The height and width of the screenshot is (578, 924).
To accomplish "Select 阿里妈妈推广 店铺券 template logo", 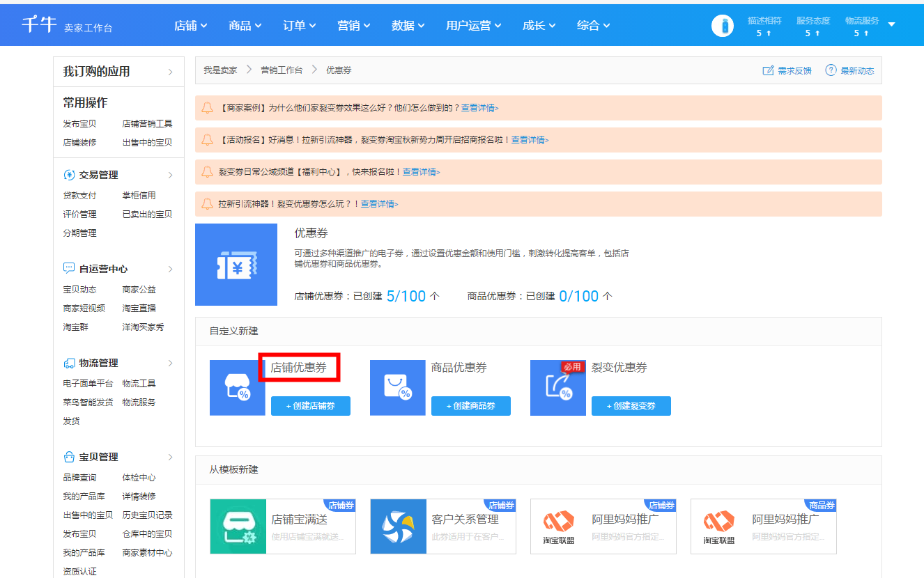I will point(559,526).
